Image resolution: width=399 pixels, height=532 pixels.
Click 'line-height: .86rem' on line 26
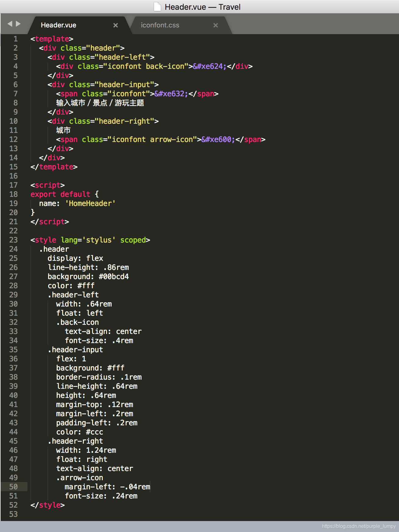tap(88, 268)
